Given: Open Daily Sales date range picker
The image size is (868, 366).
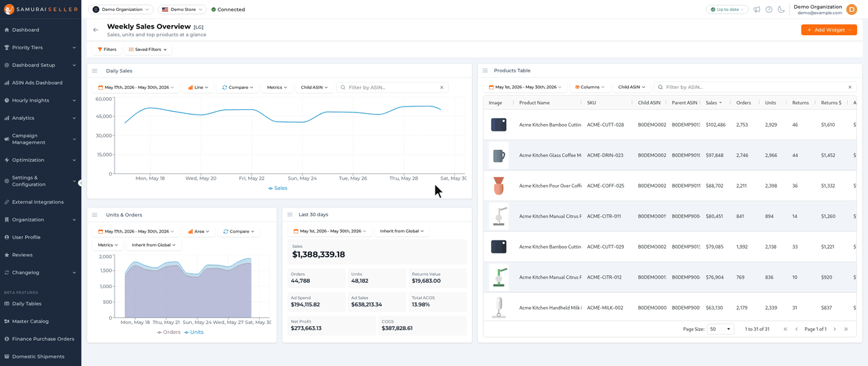Looking at the screenshot, I should (x=136, y=87).
